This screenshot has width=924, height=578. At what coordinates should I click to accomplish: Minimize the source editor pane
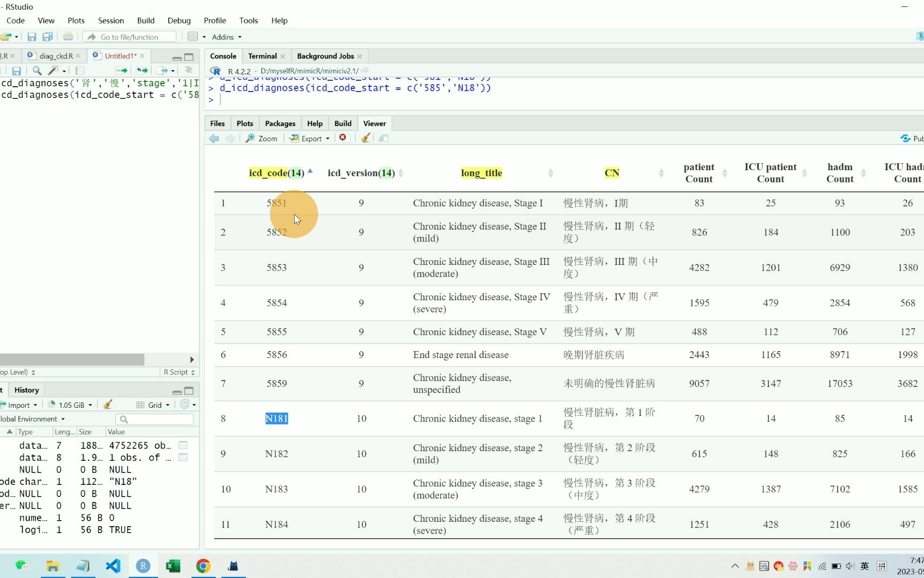tap(176, 58)
